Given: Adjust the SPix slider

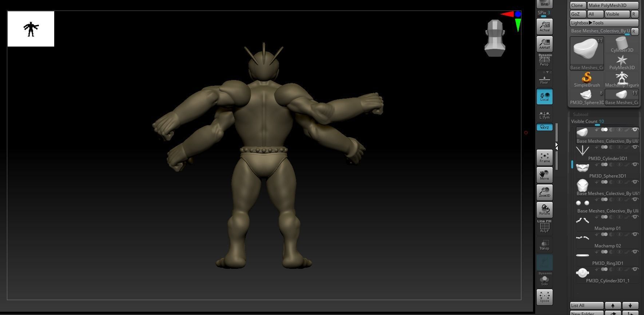Looking at the screenshot, I should click(x=544, y=13).
